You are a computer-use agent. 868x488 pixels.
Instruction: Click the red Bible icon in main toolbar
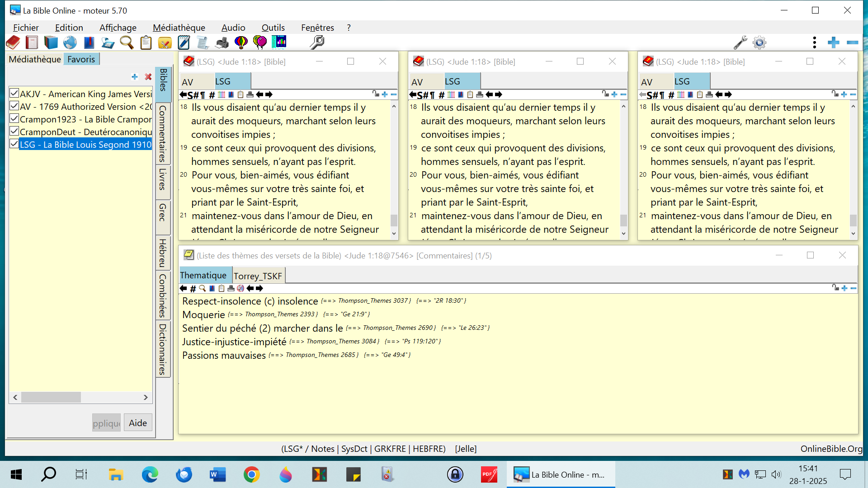13,42
